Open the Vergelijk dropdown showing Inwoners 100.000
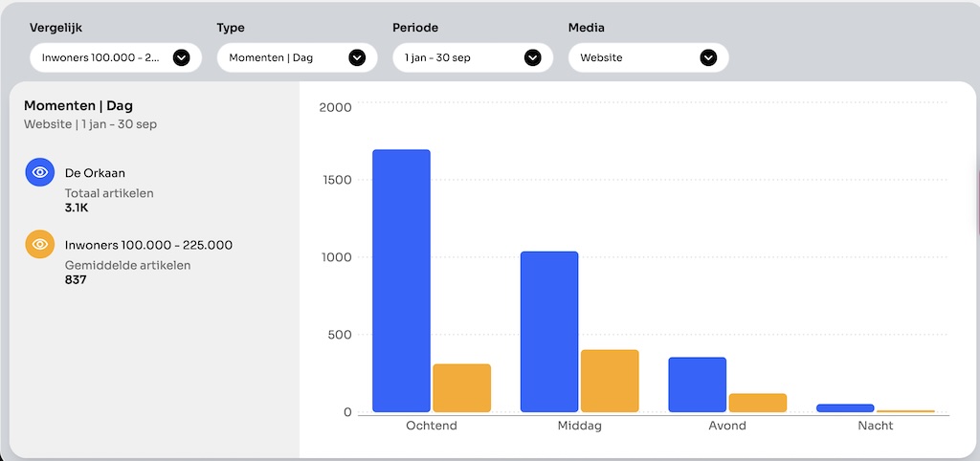The image size is (980, 461). coord(100,57)
